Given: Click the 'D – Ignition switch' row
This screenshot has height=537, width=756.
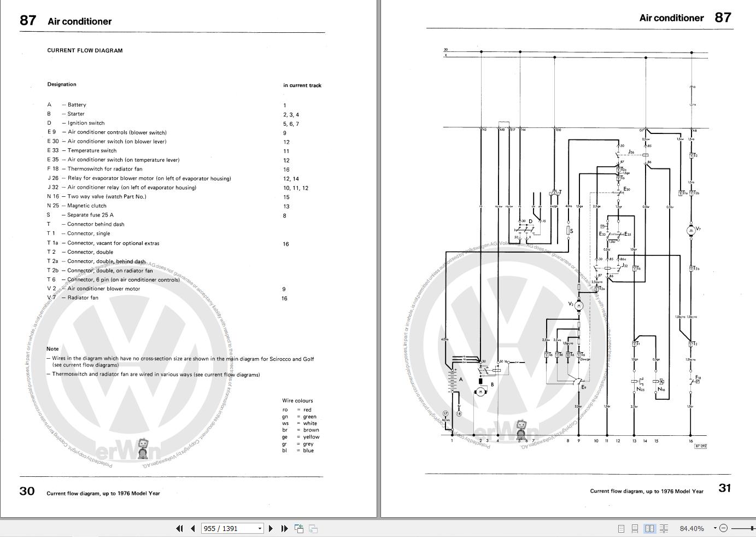Looking at the screenshot, I should coord(76,123).
